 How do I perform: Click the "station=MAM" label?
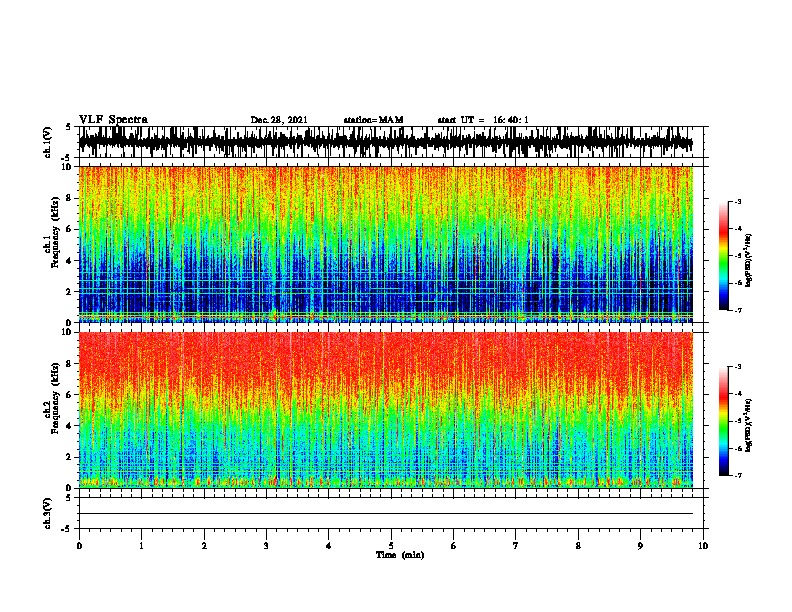(373, 120)
